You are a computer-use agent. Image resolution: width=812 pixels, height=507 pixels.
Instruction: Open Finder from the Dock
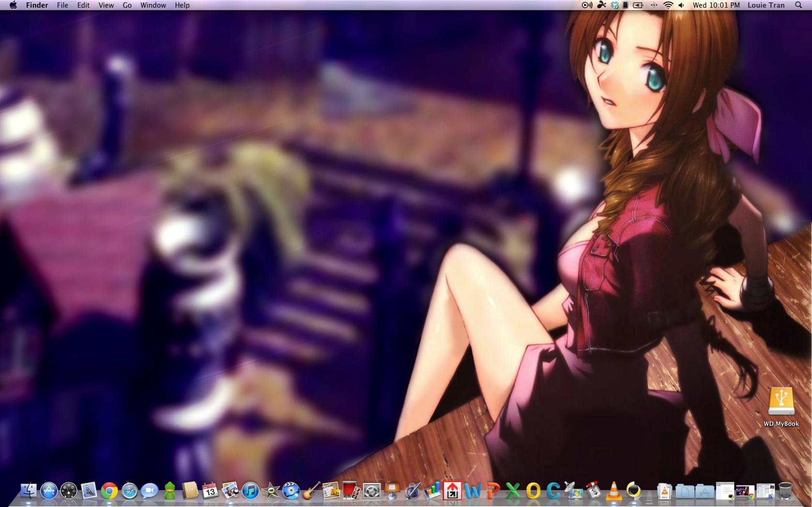coord(29,491)
